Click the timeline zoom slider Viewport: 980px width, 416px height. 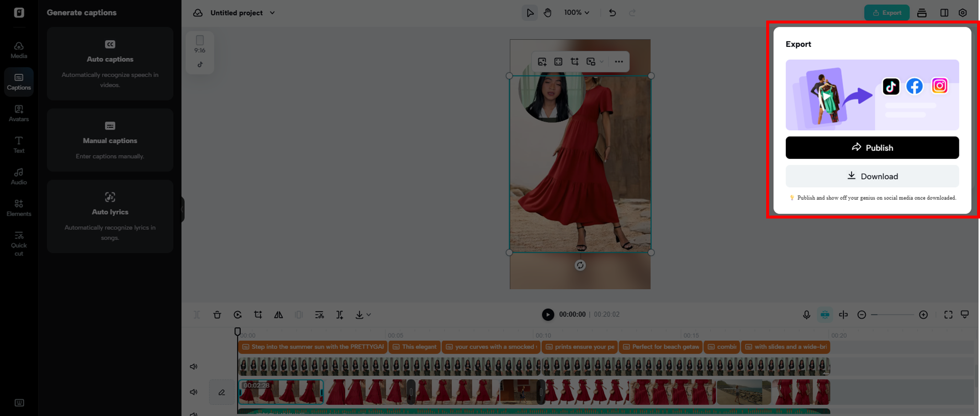point(892,315)
